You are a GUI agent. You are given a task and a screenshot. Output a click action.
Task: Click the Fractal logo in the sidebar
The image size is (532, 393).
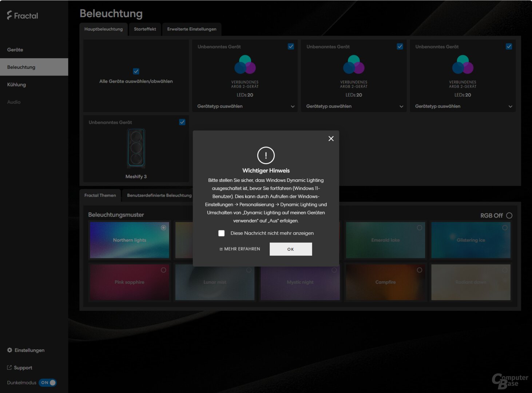coord(22,15)
